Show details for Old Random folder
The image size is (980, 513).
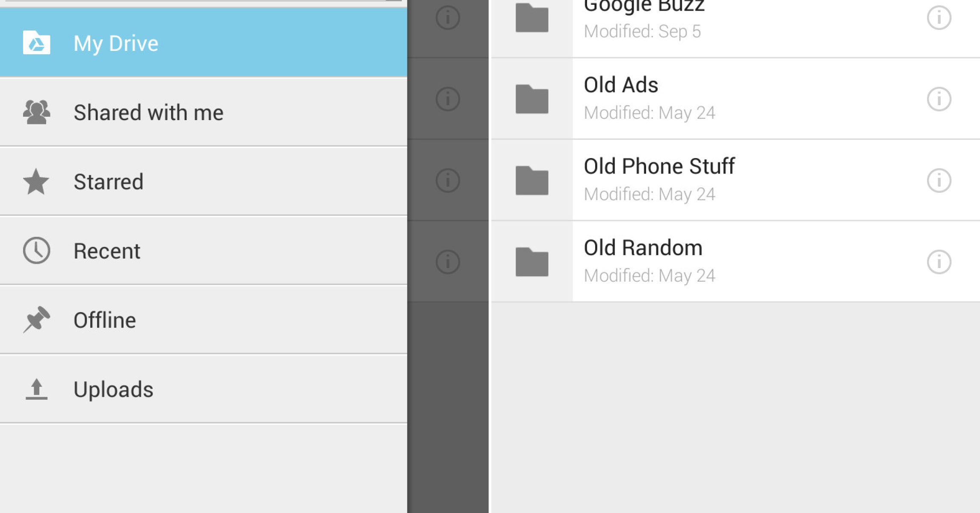point(939,262)
